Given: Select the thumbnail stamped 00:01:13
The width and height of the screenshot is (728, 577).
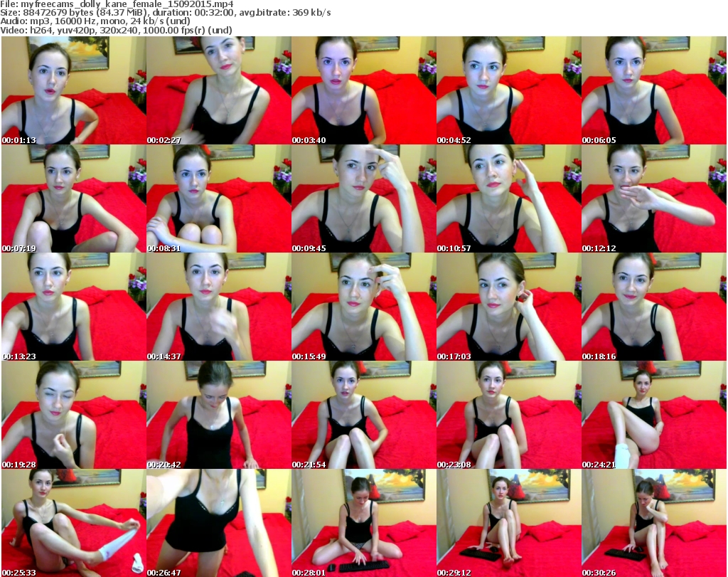Looking at the screenshot, I should pyautogui.click(x=74, y=90).
